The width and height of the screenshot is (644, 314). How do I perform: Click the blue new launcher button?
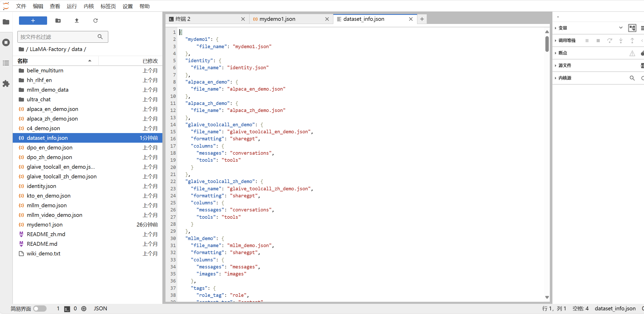(33, 21)
